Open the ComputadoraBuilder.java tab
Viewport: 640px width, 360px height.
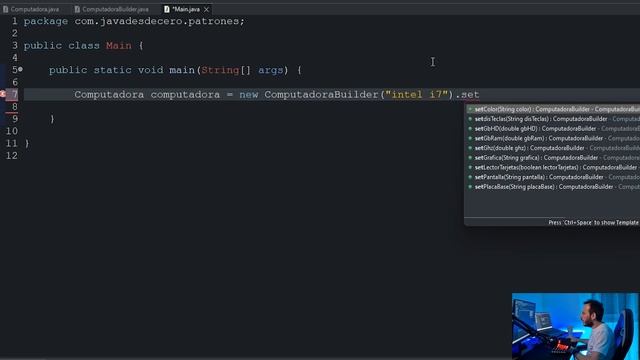[x=111, y=9]
